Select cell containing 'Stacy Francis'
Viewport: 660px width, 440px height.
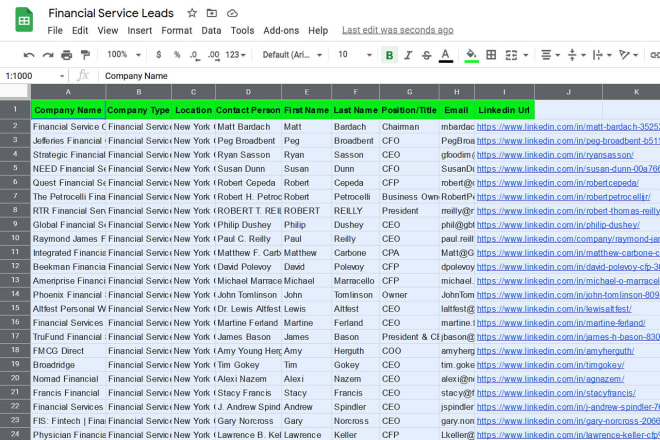[x=248, y=393]
